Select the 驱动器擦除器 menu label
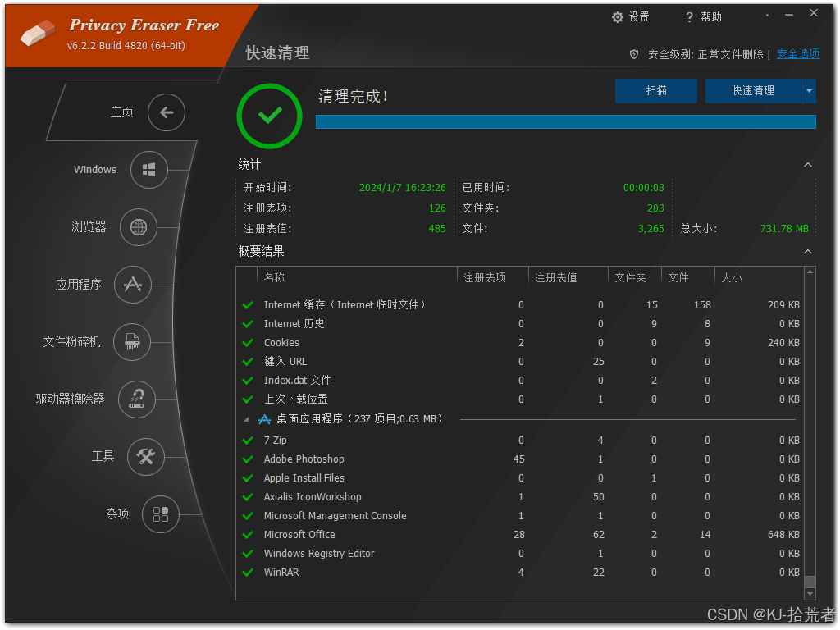The height and width of the screenshot is (630, 840). (x=71, y=399)
